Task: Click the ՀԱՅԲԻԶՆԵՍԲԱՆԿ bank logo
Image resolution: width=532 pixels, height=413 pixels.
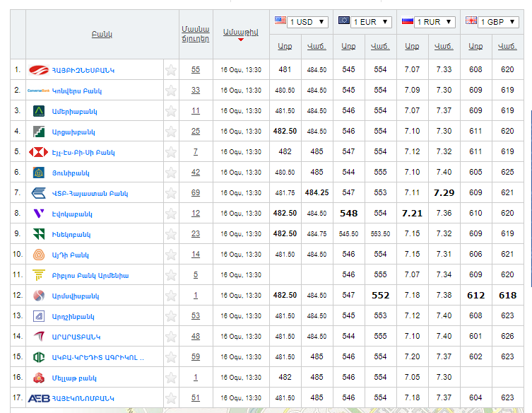Action: (x=39, y=70)
